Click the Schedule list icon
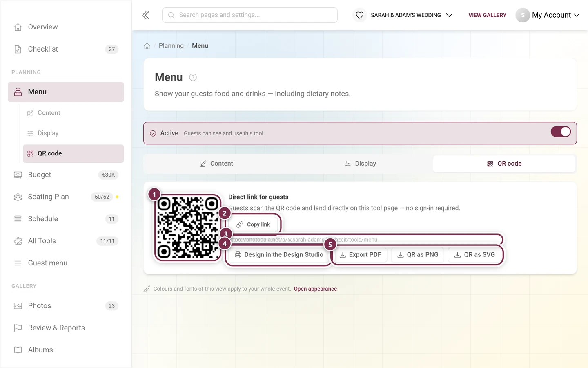This screenshot has width=588, height=368. [18, 219]
